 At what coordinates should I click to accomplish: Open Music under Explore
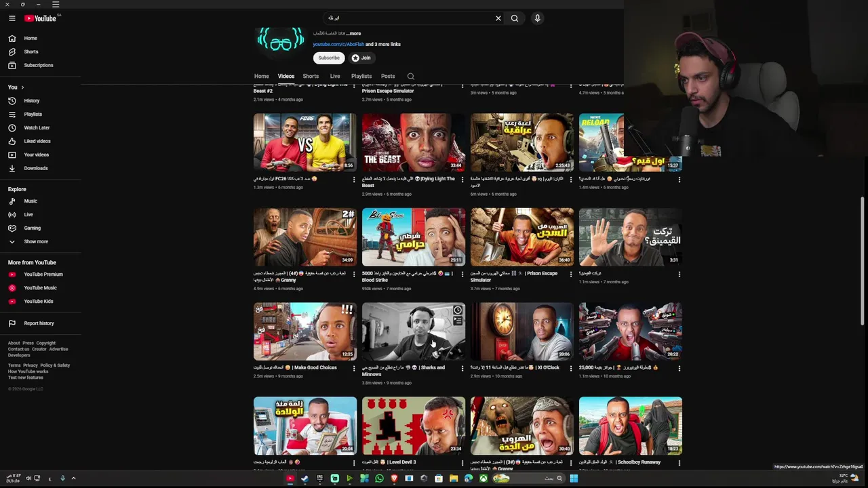coord(41,201)
